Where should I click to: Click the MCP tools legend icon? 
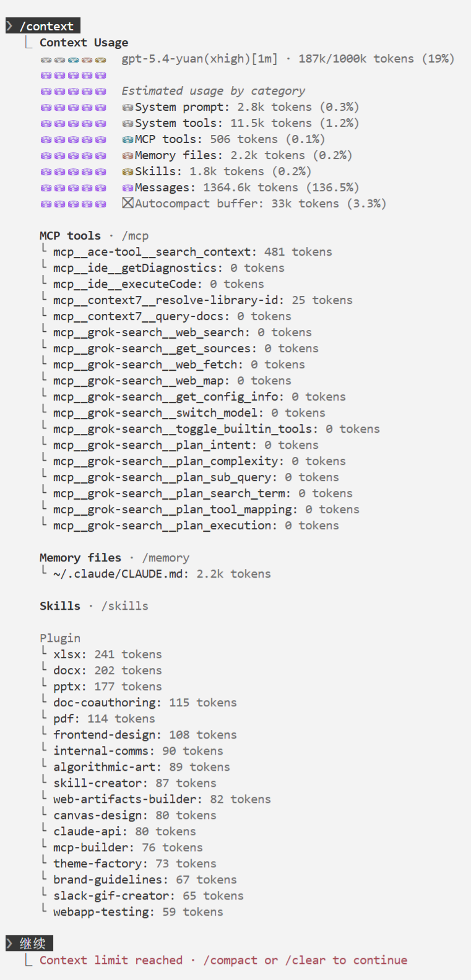[127, 139]
